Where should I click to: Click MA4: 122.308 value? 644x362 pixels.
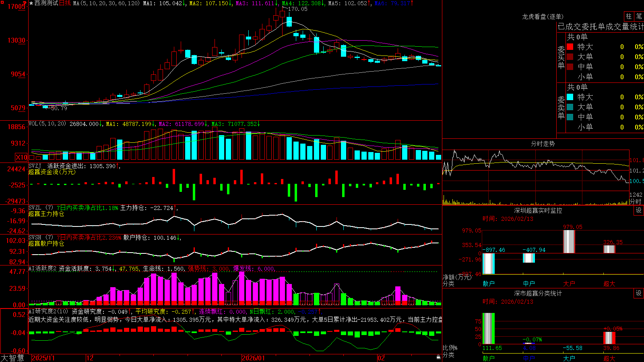pos(303,3)
